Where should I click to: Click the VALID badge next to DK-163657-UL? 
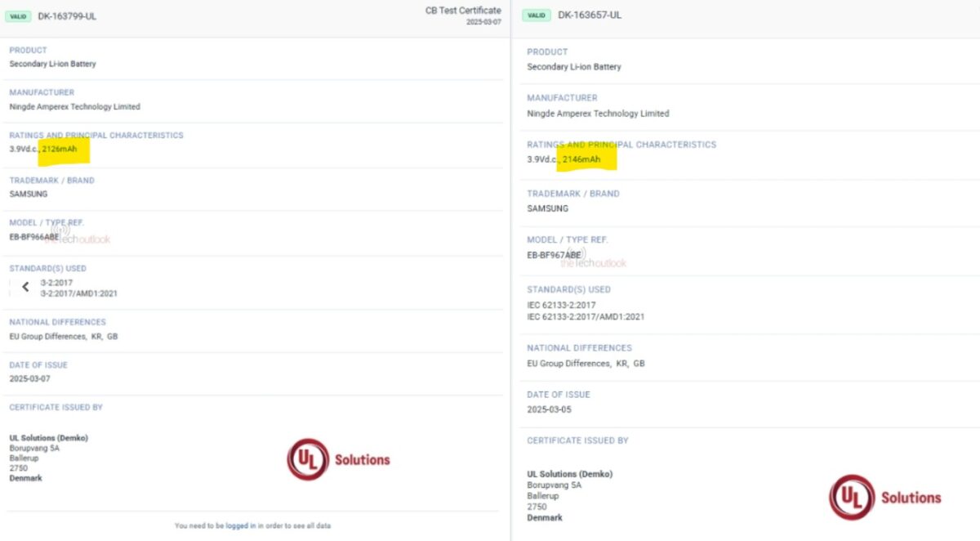point(536,16)
